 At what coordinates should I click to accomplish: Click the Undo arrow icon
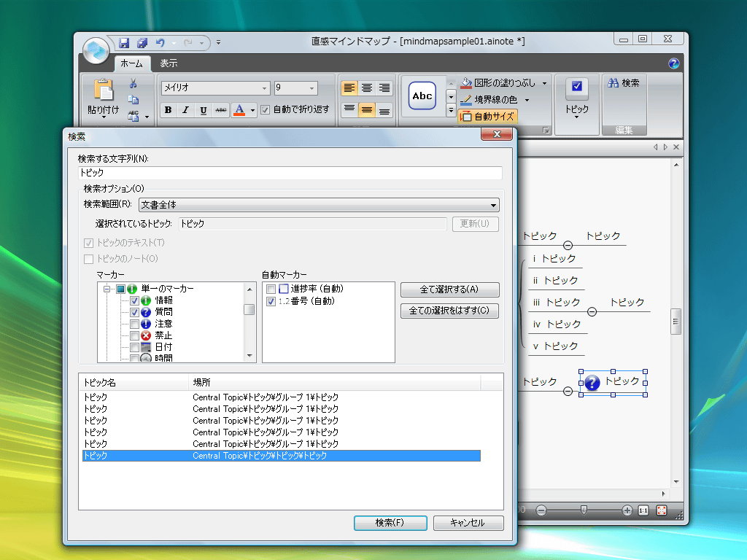[x=160, y=43]
